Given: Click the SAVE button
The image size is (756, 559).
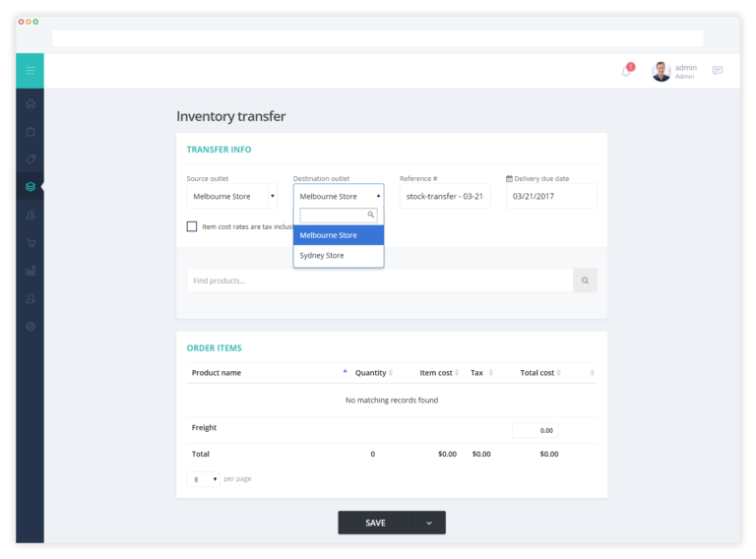Looking at the screenshot, I should [x=376, y=523].
